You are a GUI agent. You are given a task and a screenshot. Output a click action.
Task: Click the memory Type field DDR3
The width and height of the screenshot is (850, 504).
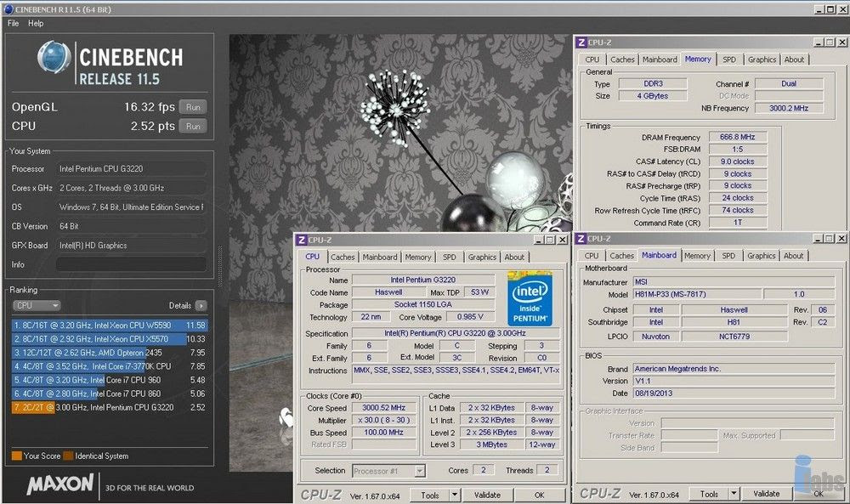(653, 83)
